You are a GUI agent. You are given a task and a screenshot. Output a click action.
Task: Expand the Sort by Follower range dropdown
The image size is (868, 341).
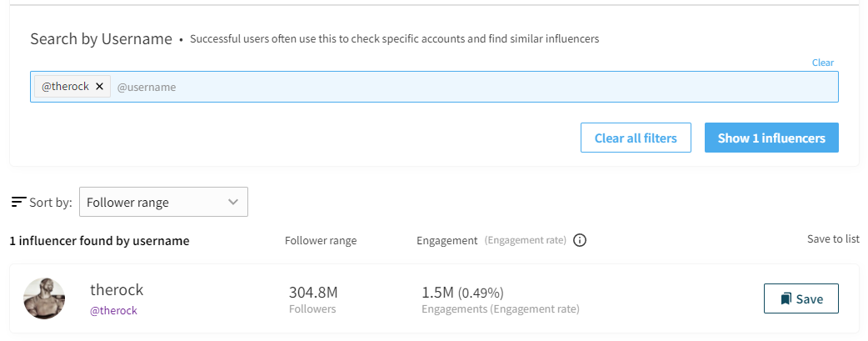(163, 202)
